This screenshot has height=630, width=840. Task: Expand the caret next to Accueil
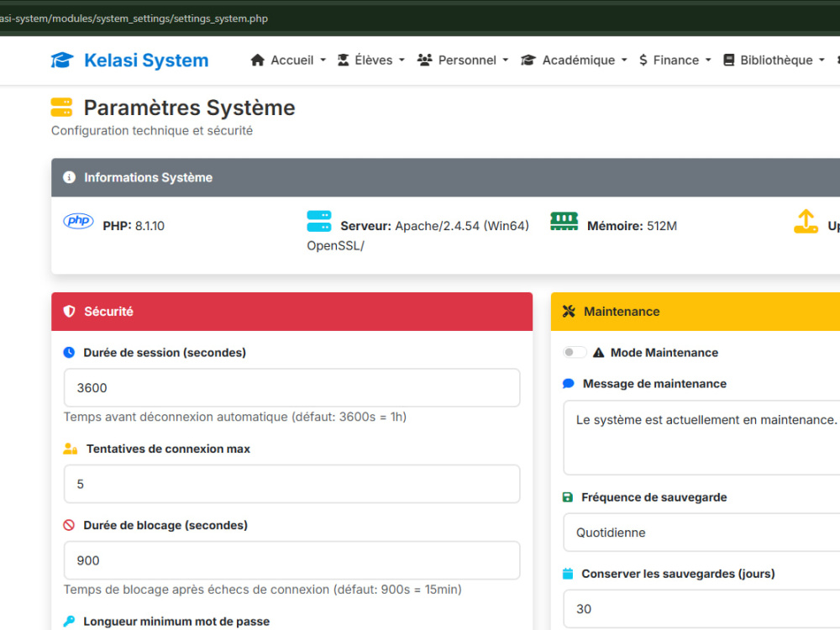323,60
